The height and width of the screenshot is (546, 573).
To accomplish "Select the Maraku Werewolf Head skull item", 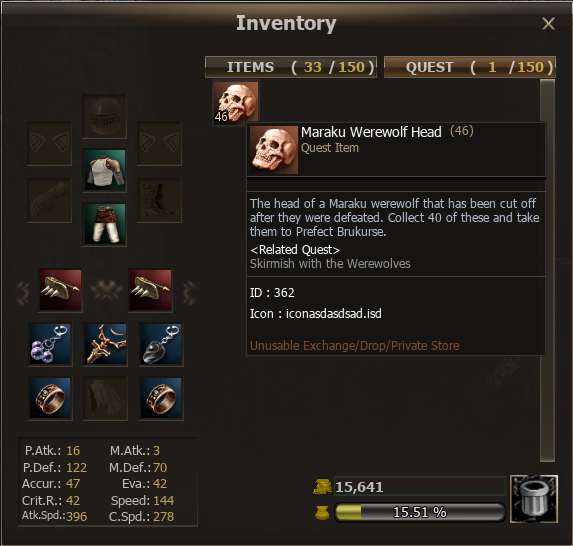I will pyautogui.click(x=236, y=102).
